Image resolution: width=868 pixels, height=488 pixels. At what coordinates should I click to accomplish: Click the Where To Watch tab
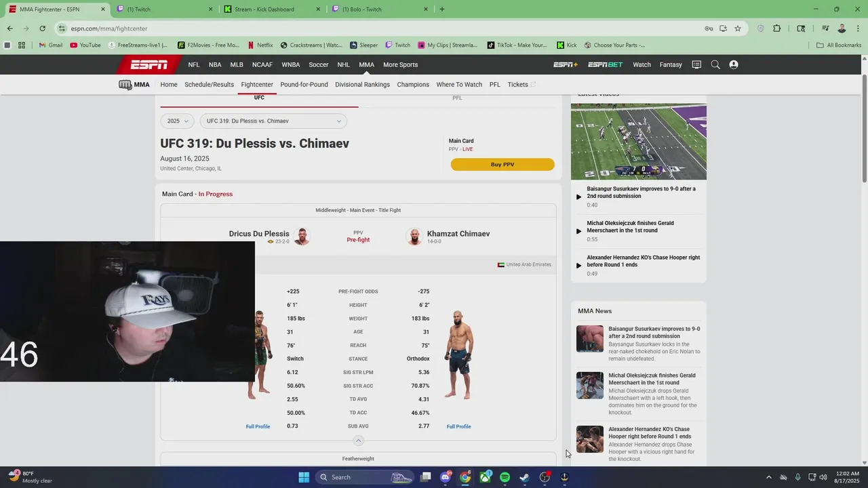click(x=459, y=85)
